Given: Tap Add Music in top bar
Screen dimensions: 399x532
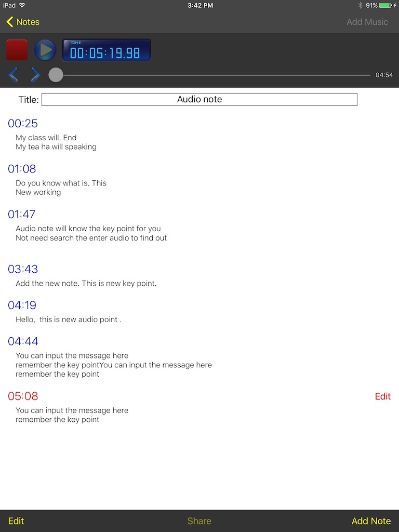Looking at the screenshot, I should 367,22.
